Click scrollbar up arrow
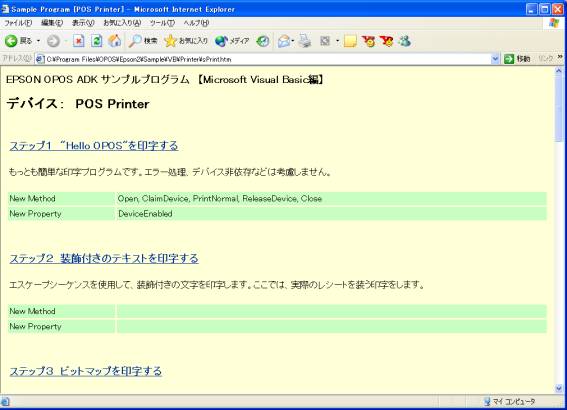 559,71
